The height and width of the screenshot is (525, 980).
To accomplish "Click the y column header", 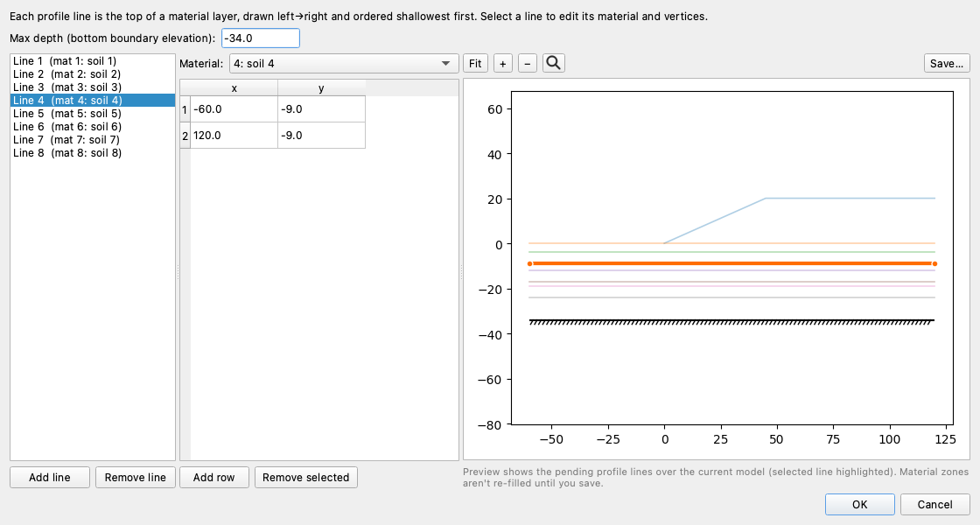I will (x=321, y=88).
